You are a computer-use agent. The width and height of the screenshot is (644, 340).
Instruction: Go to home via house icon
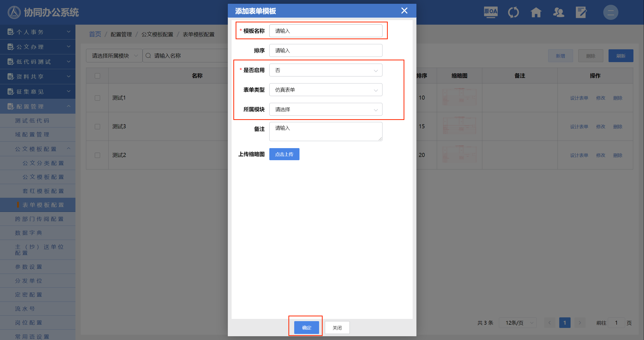coord(536,12)
